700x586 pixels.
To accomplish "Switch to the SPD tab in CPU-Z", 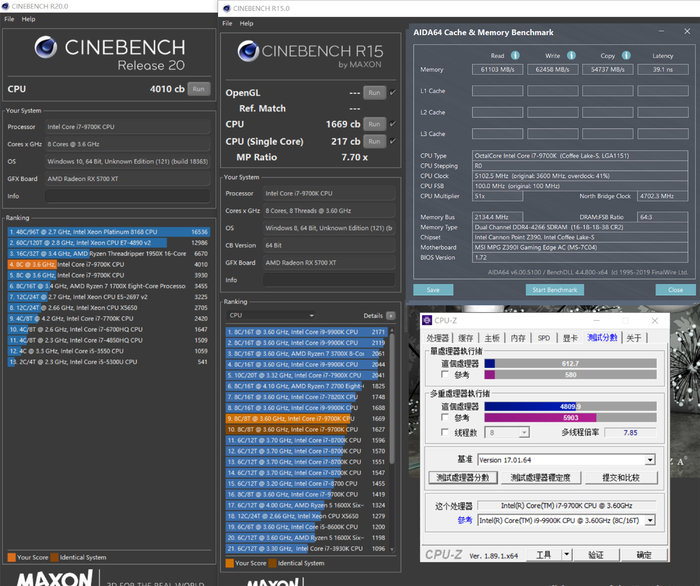I will tap(544, 338).
